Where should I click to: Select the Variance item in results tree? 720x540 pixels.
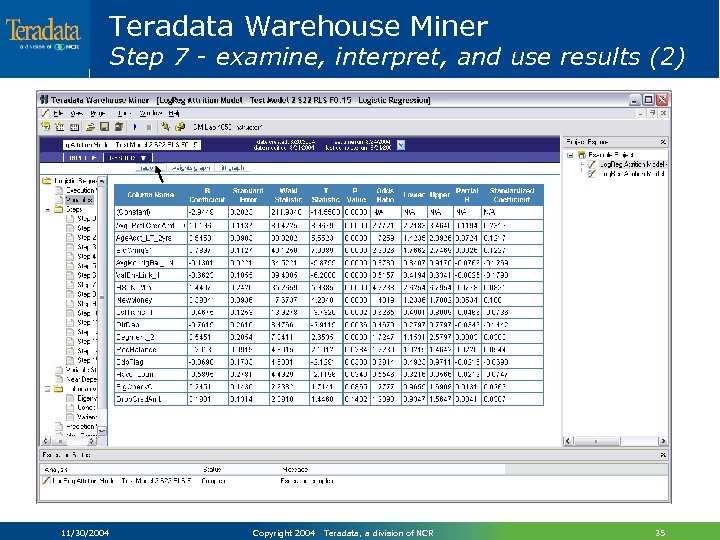pos(82,417)
